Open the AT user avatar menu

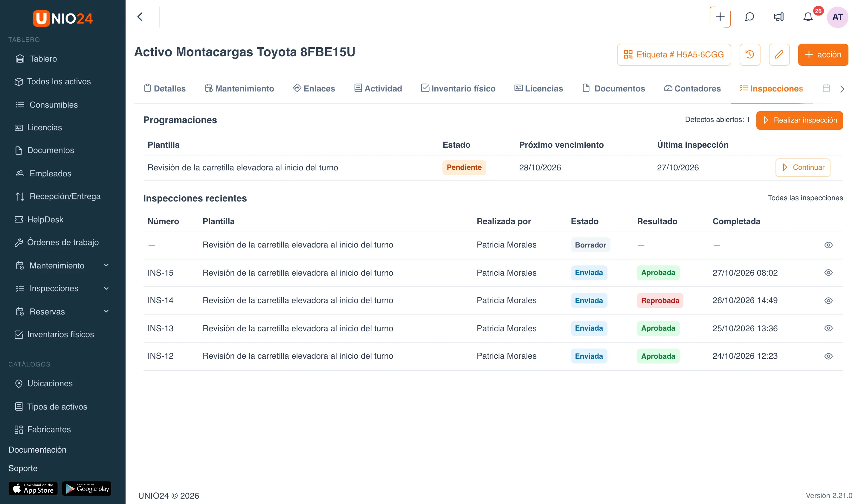point(837,17)
